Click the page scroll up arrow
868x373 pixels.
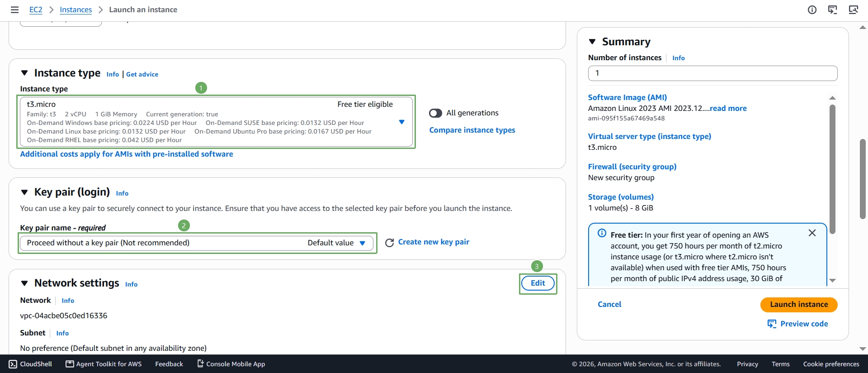[x=863, y=28]
